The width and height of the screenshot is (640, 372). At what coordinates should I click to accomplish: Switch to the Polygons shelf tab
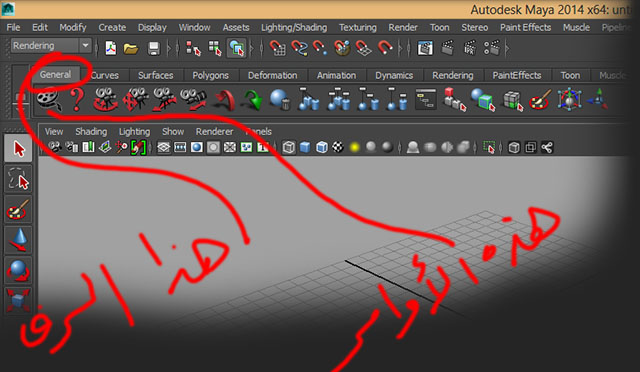coord(210,76)
